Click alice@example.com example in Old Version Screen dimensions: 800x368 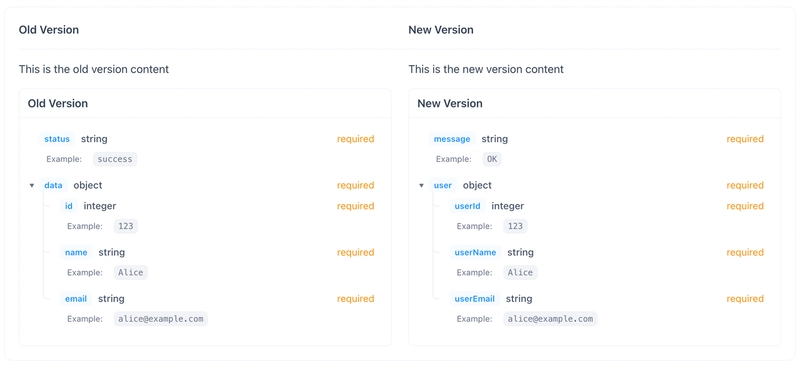[161, 319]
